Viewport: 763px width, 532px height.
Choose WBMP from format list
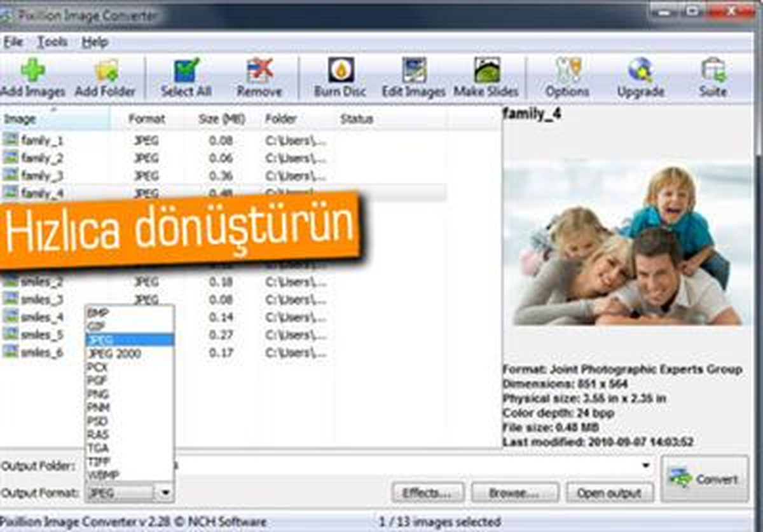(x=129, y=475)
